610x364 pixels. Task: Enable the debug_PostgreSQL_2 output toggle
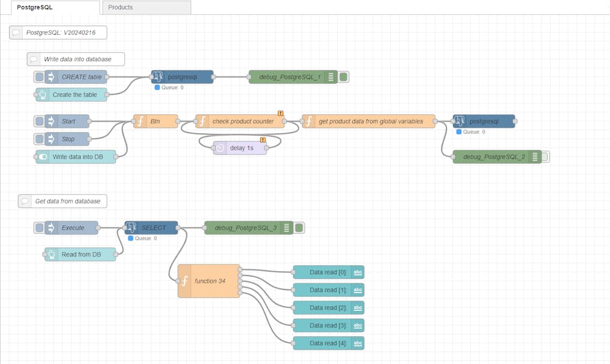[545, 157]
